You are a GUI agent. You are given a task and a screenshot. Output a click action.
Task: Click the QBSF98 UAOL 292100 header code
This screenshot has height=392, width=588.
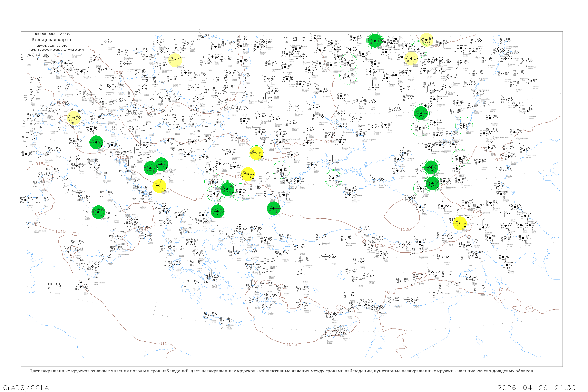(53, 34)
